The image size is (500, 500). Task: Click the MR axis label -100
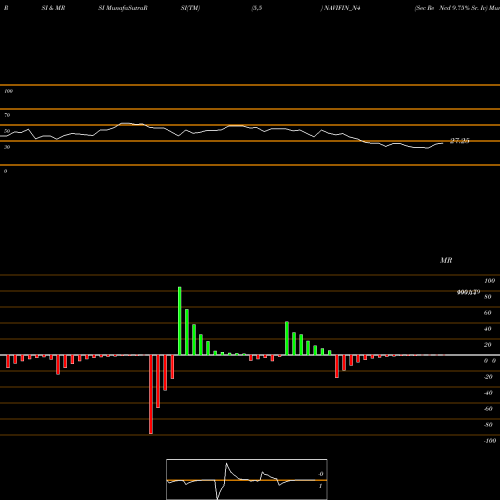pyautogui.click(x=490, y=441)
